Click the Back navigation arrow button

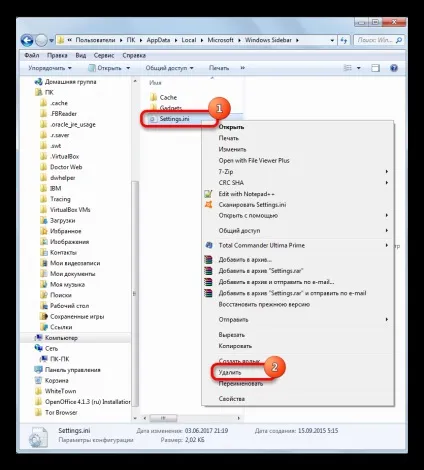(x=27, y=41)
